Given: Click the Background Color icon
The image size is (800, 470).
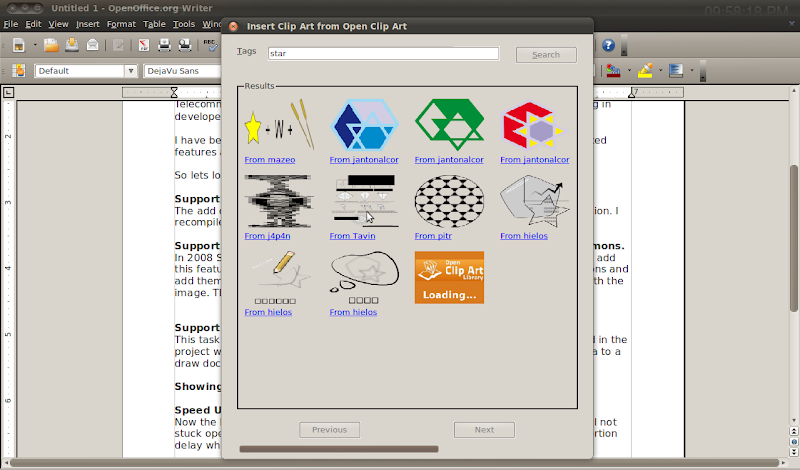Looking at the screenshot, I should coord(676,70).
